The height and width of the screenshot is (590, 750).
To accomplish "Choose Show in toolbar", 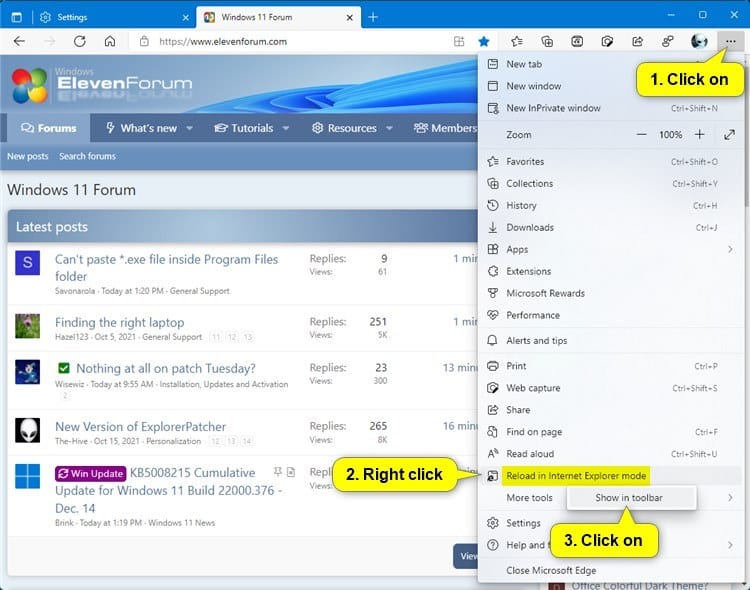I will pos(631,498).
